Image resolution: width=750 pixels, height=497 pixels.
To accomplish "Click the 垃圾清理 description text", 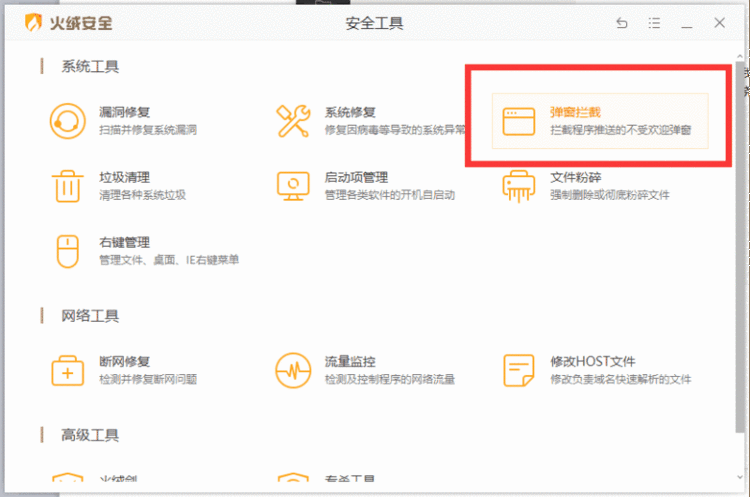I will coord(142,195).
